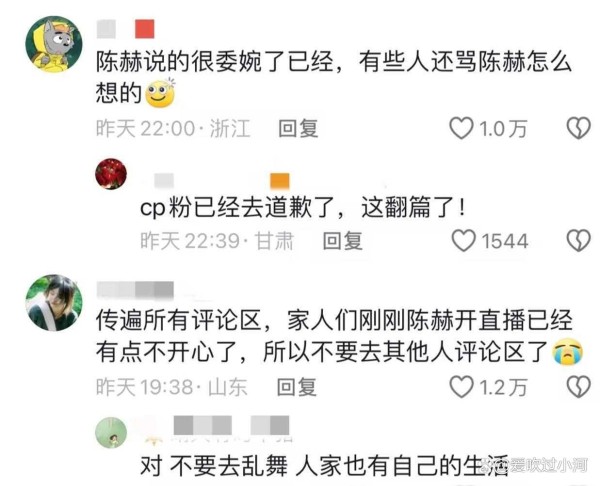Open the reply starting with 对 不要去乱舞
This screenshot has width=600, height=486.
pyautogui.click(x=324, y=466)
